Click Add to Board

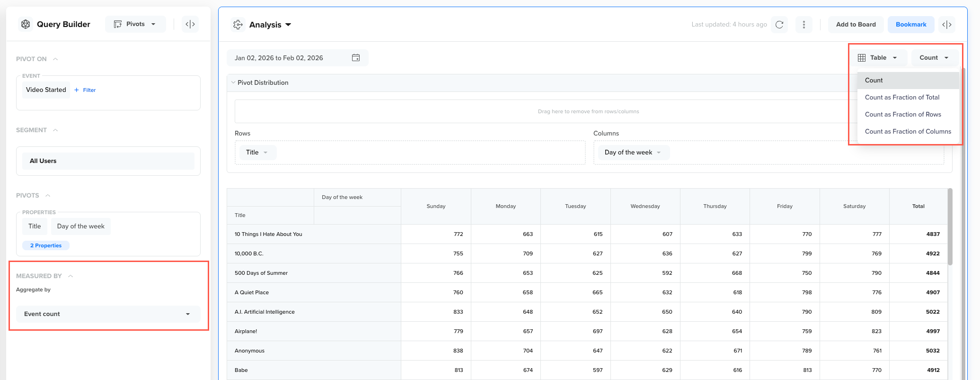coord(856,25)
